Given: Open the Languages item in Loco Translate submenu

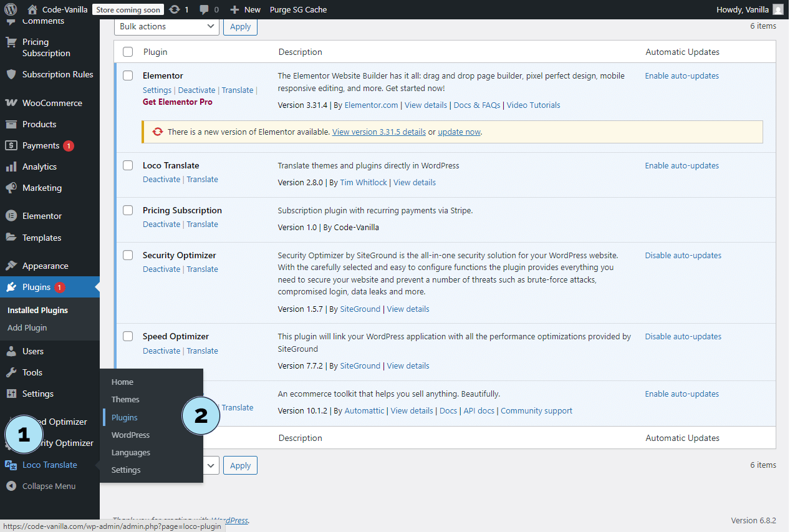Looking at the screenshot, I should 130,452.
